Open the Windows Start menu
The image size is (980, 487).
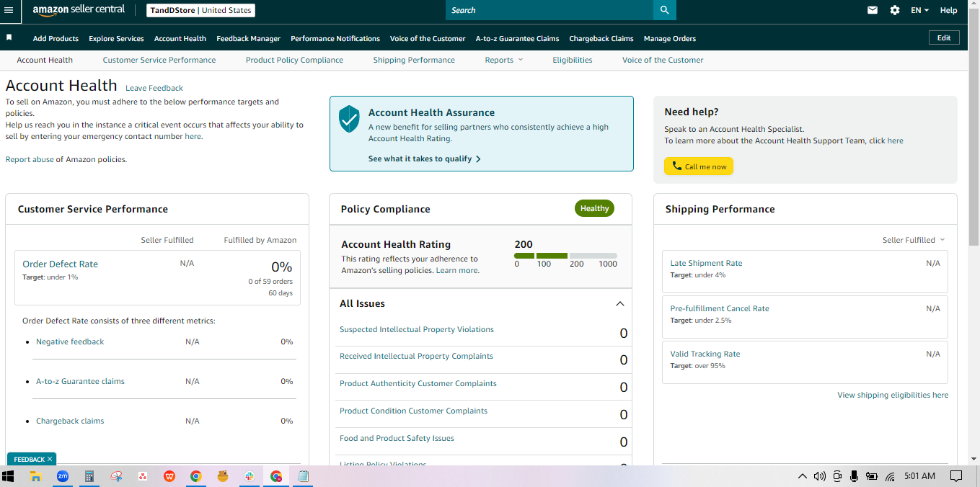click(x=9, y=476)
